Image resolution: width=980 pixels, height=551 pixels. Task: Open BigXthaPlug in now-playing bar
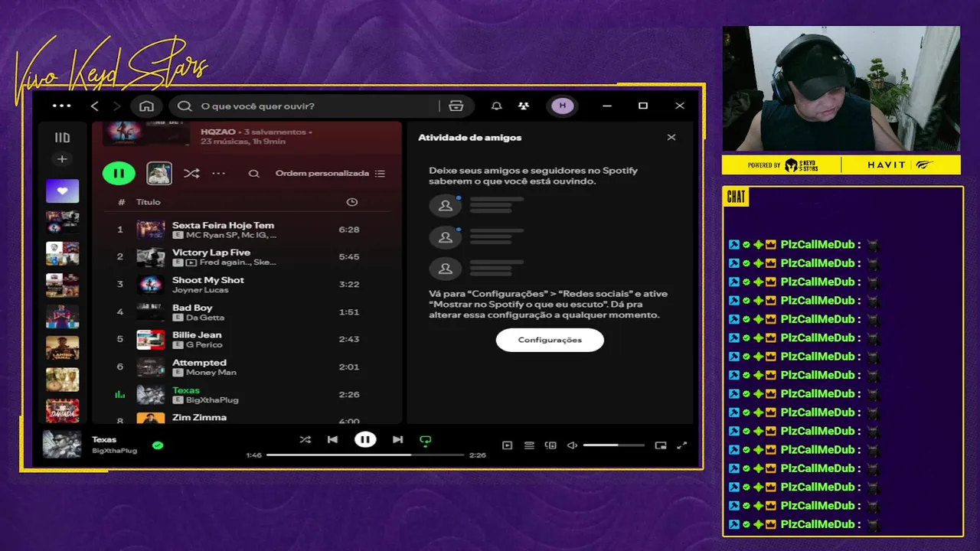pyautogui.click(x=115, y=451)
